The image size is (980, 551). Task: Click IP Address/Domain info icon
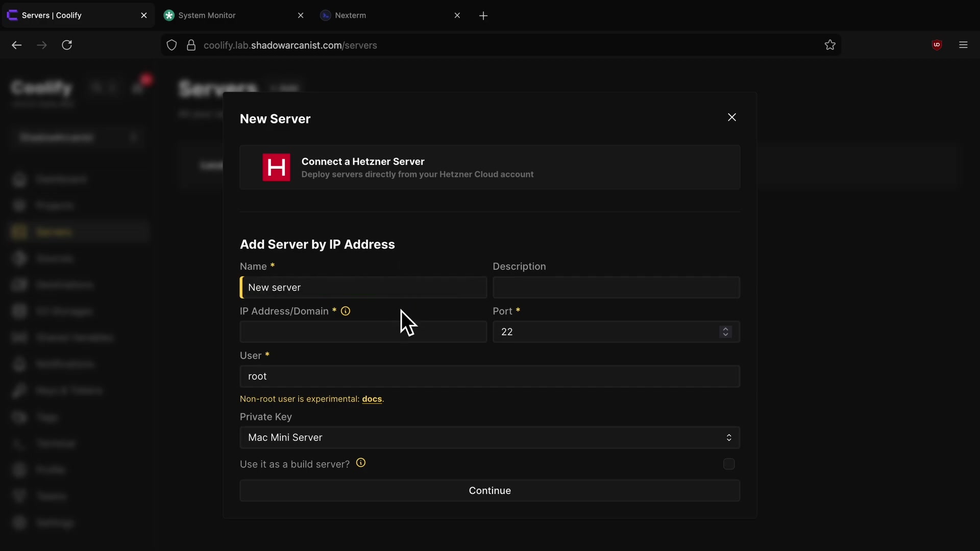click(346, 311)
